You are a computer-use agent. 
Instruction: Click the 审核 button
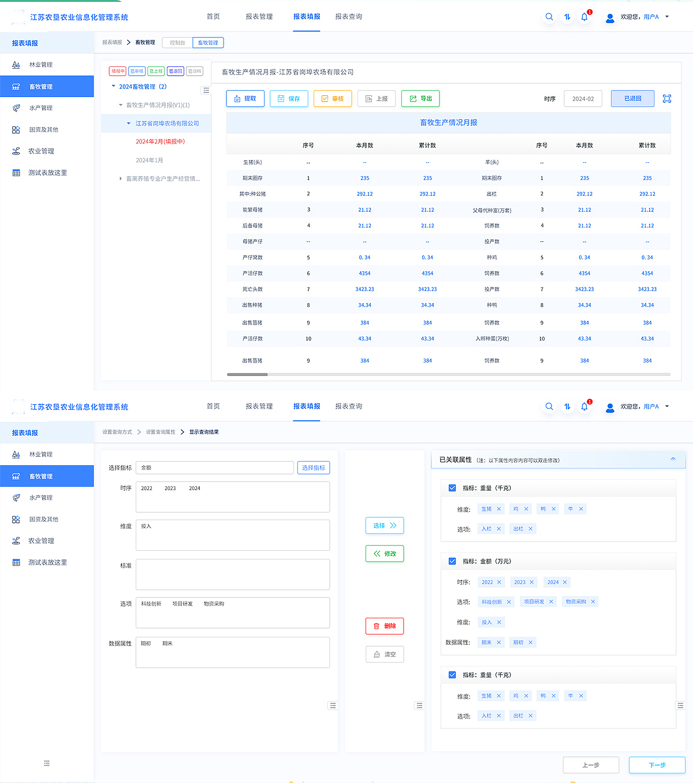click(x=333, y=99)
